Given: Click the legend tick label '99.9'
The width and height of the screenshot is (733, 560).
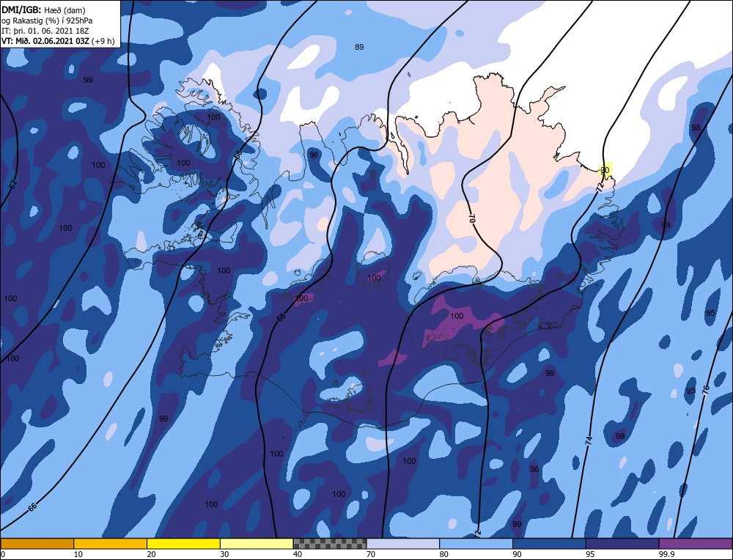Looking at the screenshot, I should click(666, 554).
